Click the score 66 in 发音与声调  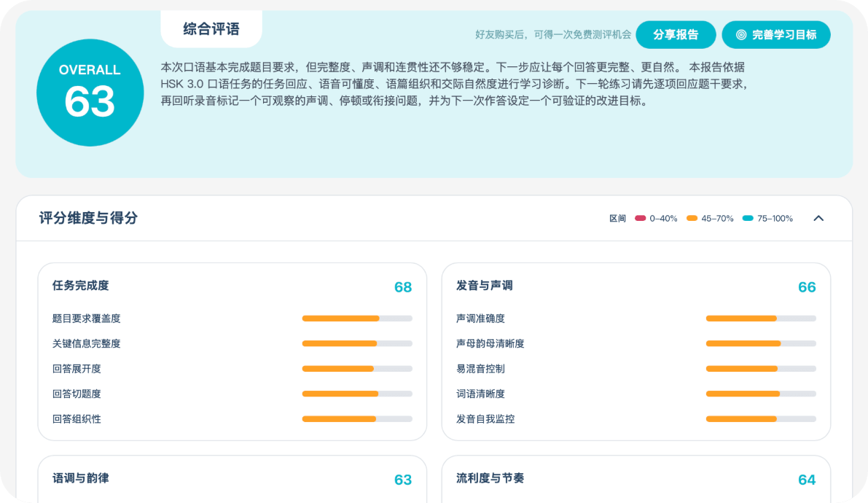coord(807,287)
